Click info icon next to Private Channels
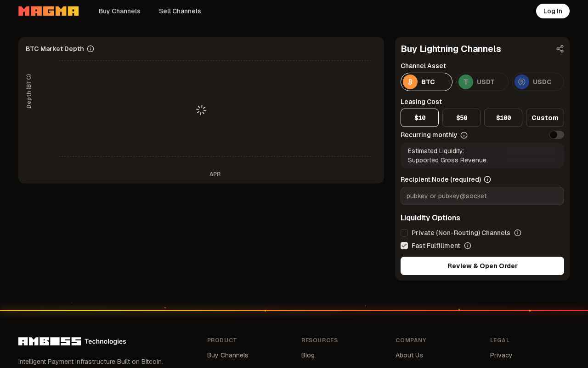 (518, 233)
